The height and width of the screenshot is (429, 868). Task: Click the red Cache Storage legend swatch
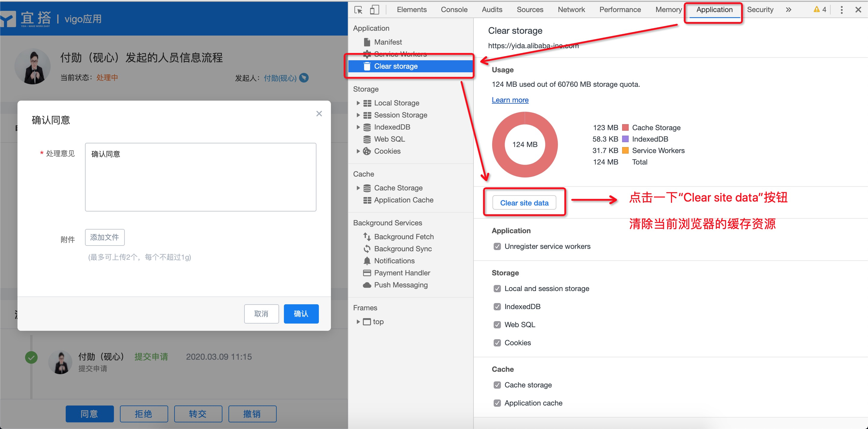coord(625,128)
